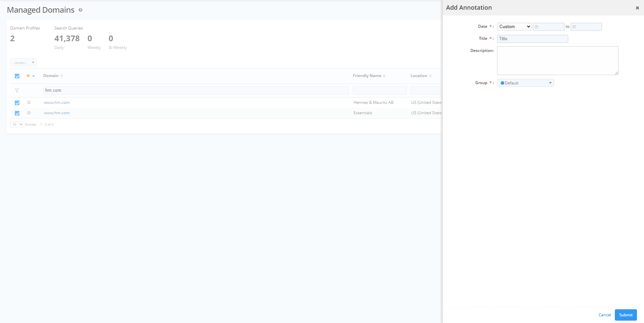Open the first www.hm.com domain link

[57, 103]
